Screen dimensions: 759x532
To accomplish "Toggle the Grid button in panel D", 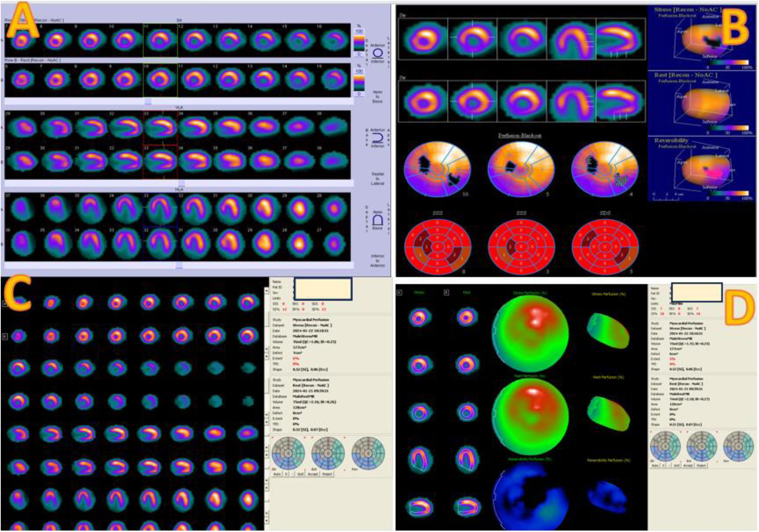I will coord(676,465).
